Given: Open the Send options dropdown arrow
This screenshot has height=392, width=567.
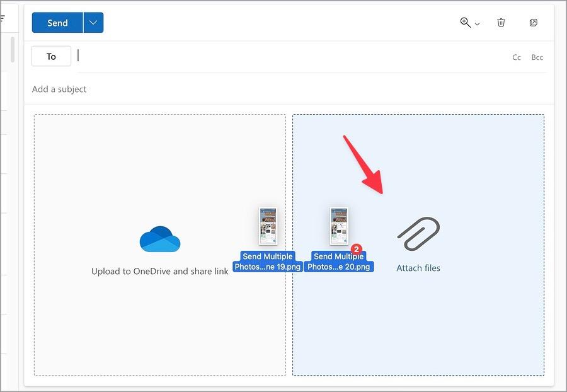Looking at the screenshot, I should pos(93,23).
